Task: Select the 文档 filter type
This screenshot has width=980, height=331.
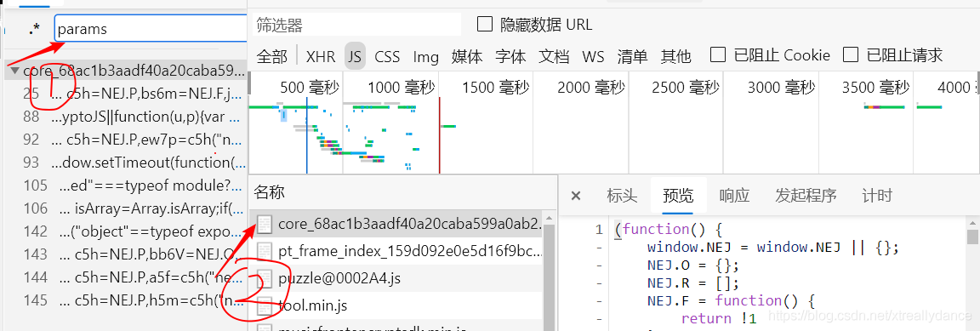Action: click(554, 56)
